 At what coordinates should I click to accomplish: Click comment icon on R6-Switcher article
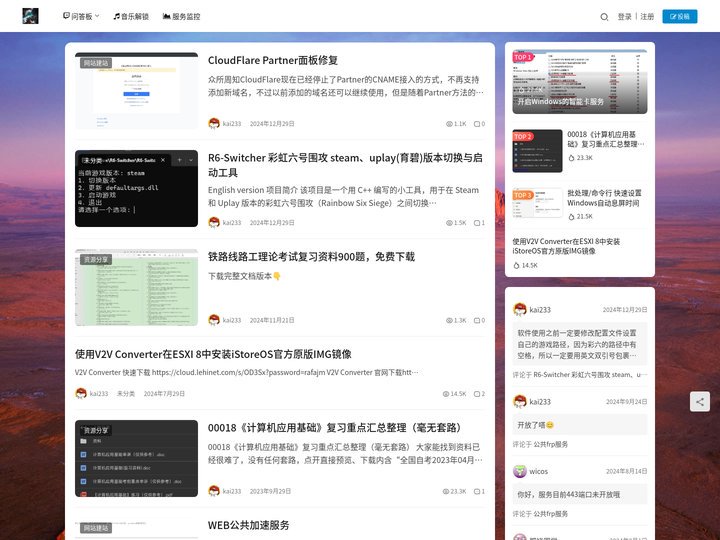(477, 223)
